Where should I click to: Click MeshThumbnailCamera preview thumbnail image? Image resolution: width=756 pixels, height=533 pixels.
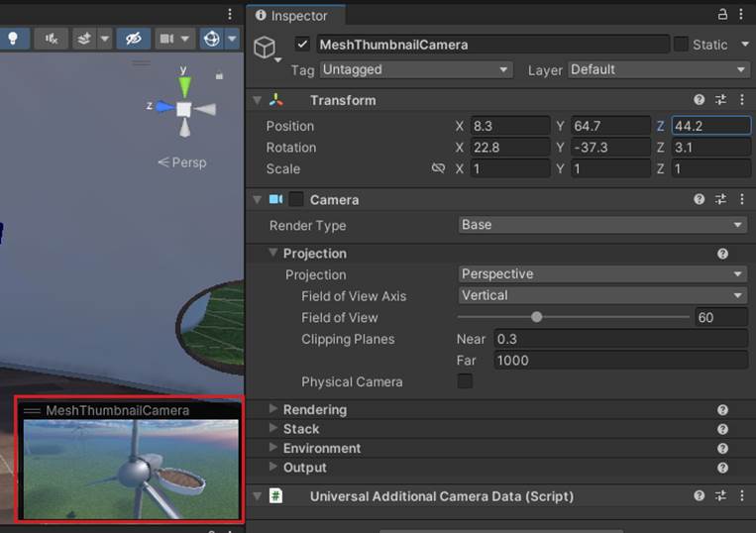pos(131,470)
